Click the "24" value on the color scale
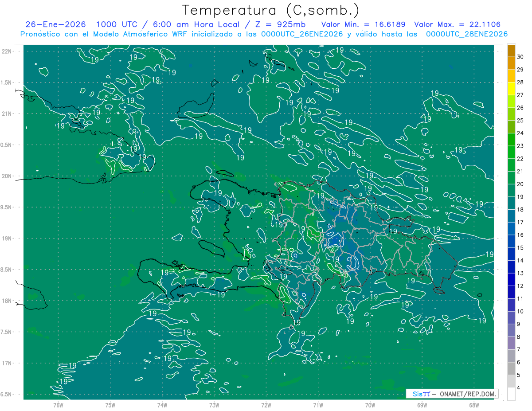 [x=520, y=133]
